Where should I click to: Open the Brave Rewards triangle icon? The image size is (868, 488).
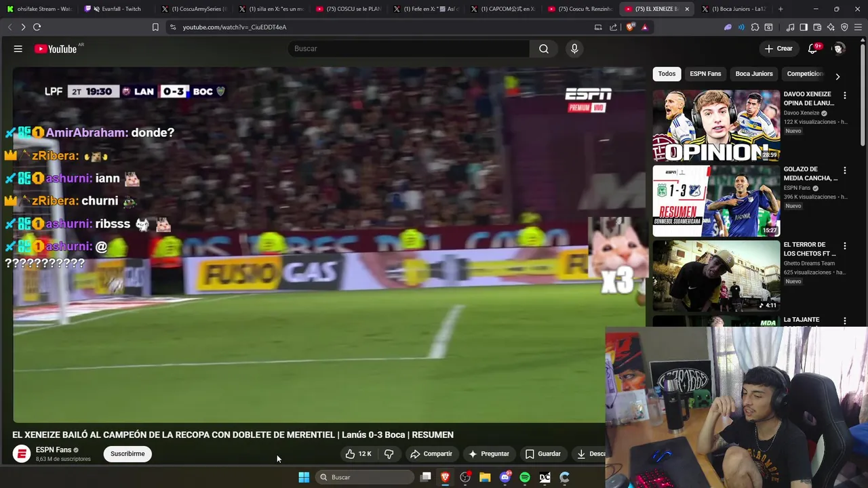[645, 27]
